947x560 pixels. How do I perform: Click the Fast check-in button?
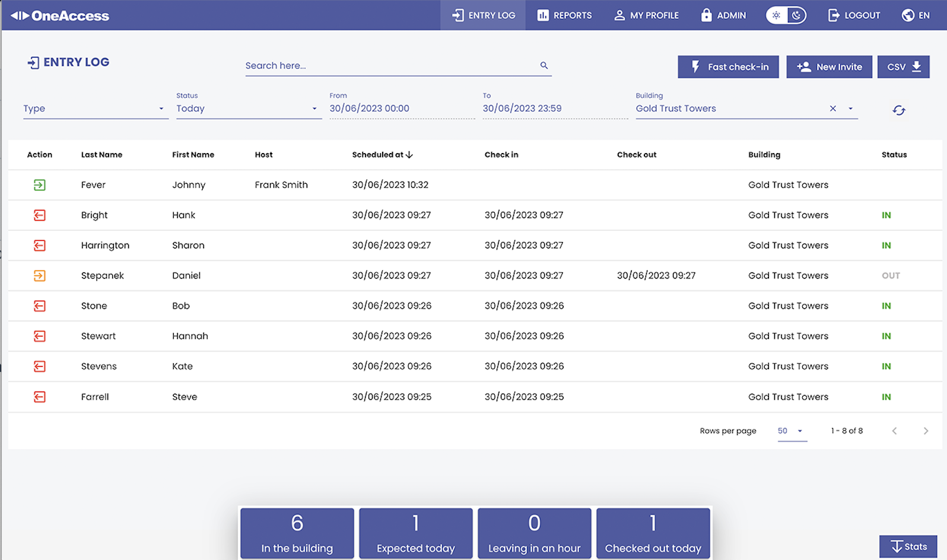coord(728,67)
